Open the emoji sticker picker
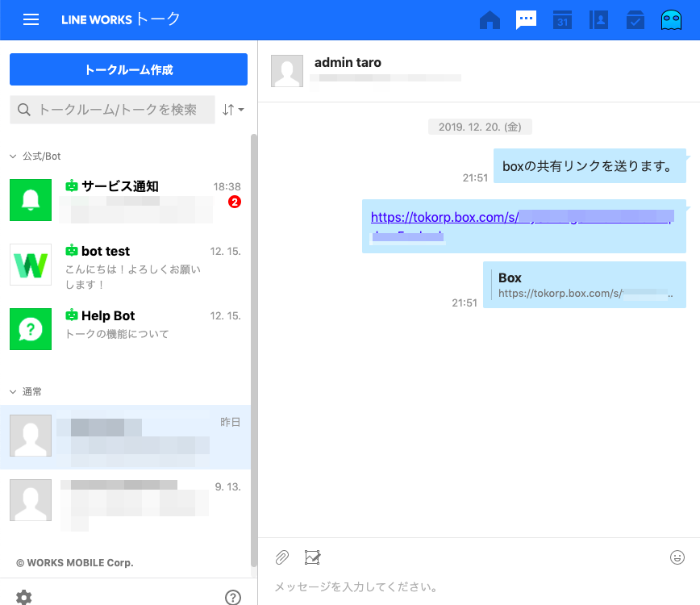The image size is (700, 605). [677, 557]
